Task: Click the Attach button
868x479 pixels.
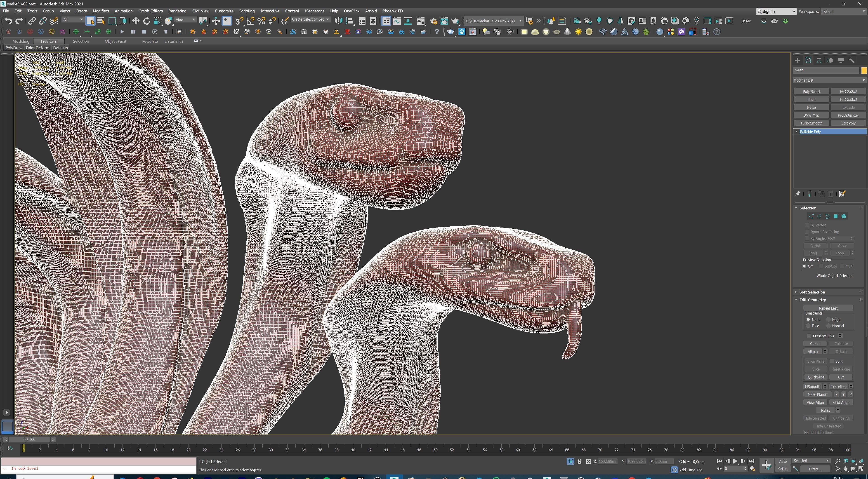Action: tap(812, 352)
